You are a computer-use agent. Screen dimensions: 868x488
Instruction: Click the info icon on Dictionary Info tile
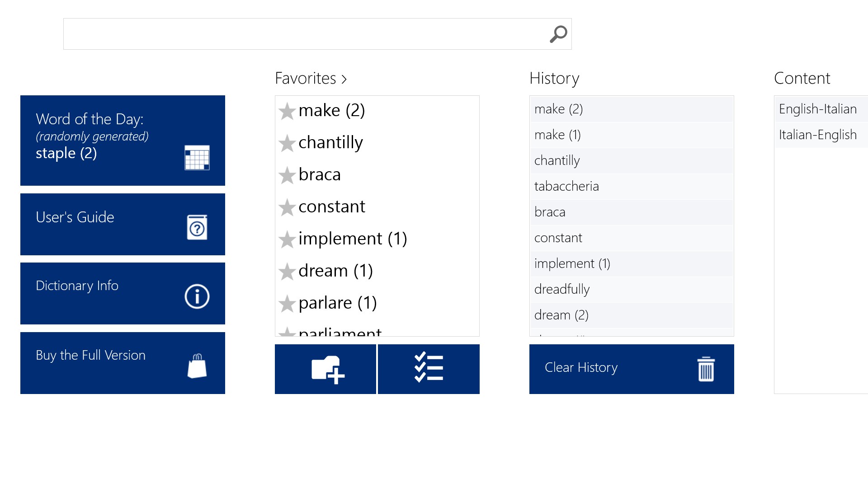tap(196, 296)
